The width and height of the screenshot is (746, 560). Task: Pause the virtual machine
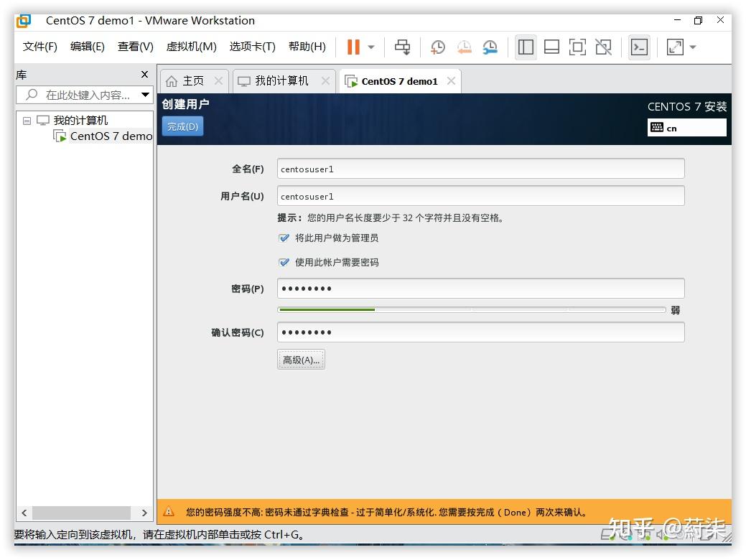[353, 47]
